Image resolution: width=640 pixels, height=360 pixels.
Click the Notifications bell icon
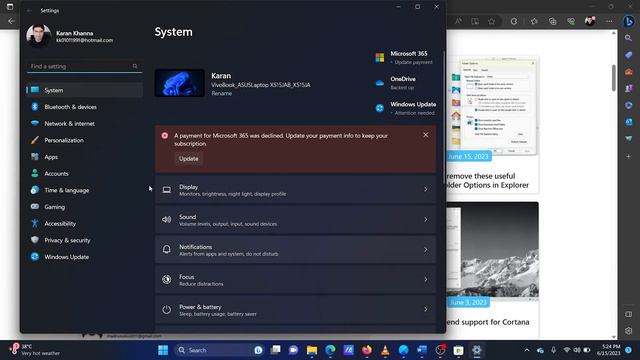tap(167, 249)
